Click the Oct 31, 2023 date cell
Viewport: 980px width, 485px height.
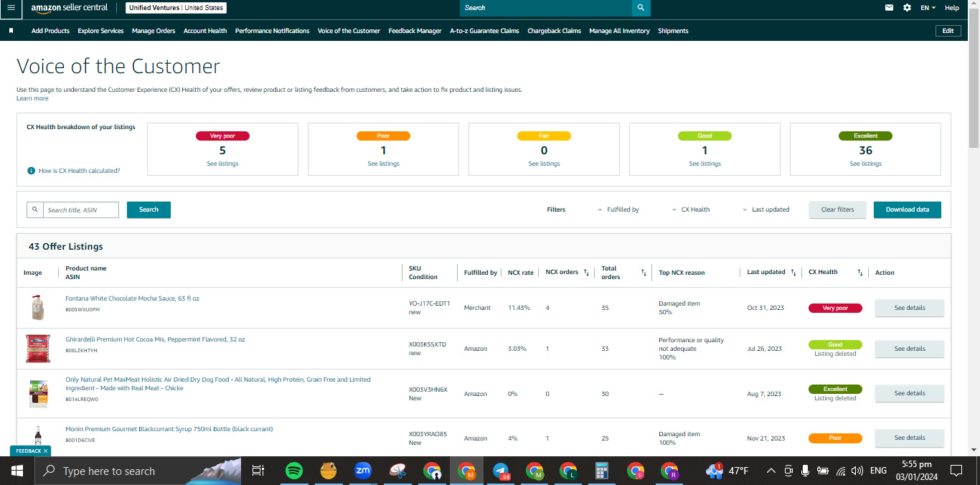765,308
